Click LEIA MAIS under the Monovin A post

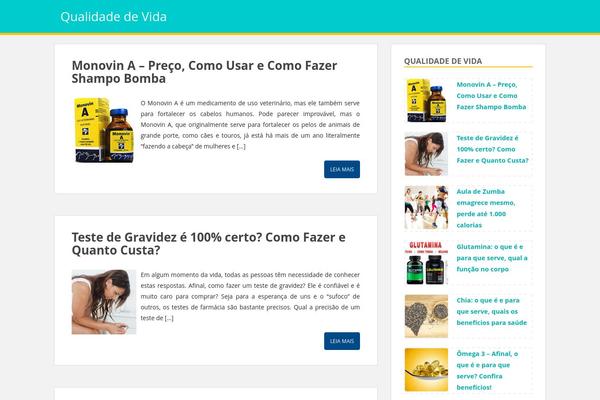click(x=342, y=169)
